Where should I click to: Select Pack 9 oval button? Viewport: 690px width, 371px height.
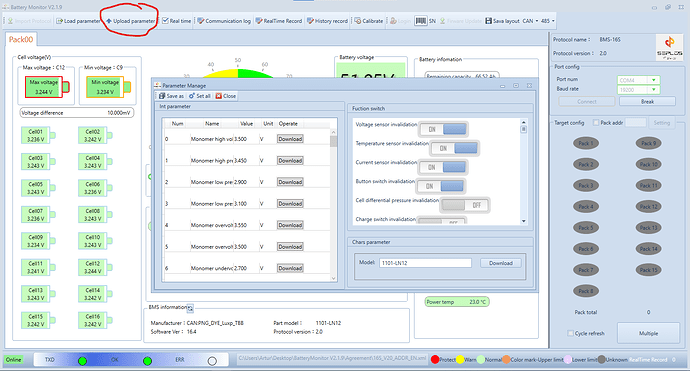[649, 143]
